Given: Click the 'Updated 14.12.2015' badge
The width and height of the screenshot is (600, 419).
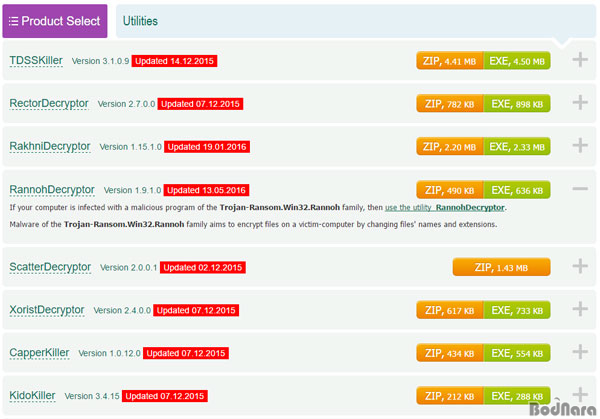Looking at the screenshot, I should [x=174, y=61].
